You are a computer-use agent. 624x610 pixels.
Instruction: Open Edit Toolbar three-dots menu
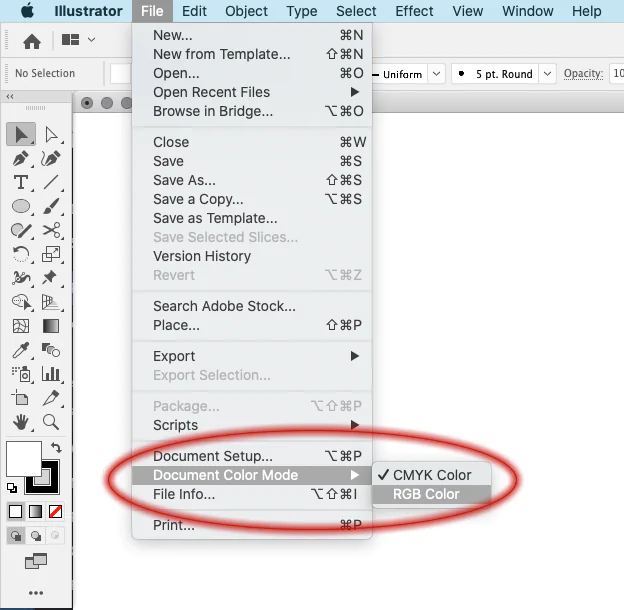click(36, 593)
